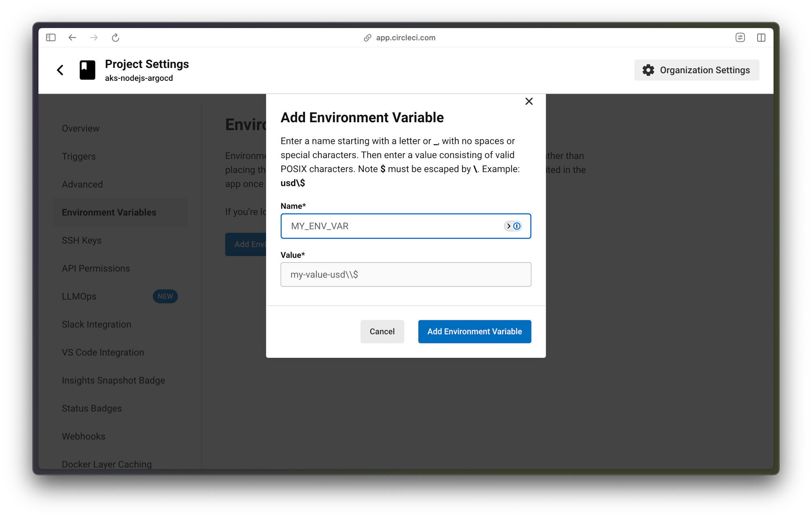Select the Environment Variables sidebar item
This screenshot has height=518, width=812.
108,212
